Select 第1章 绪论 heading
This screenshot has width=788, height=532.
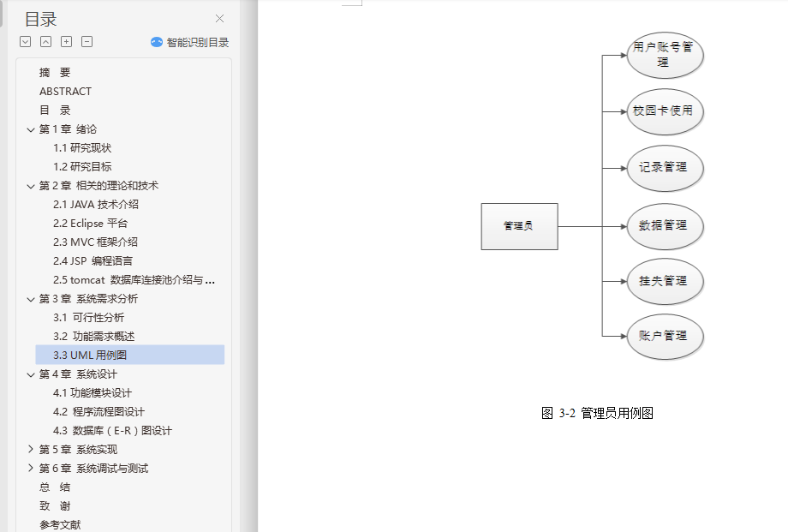tap(68, 129)
